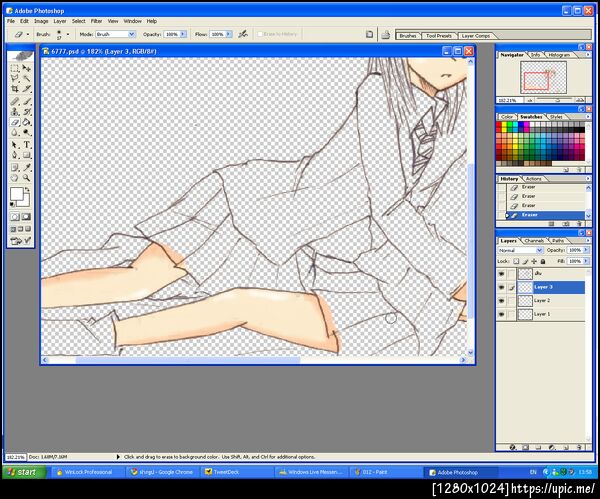This screenshot has height=499, width=600.
Task: Open the eraser Mode dropdown
Action: pos(132,34)
